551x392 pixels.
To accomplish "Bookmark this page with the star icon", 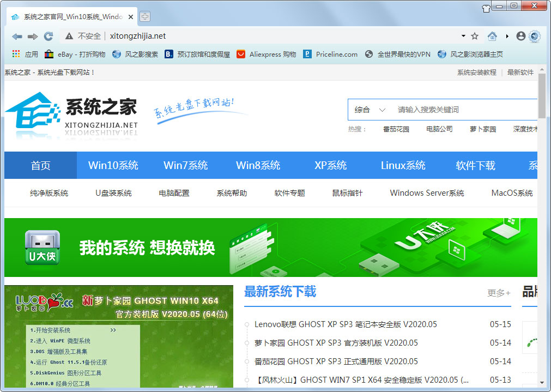I will pos(475,36).
